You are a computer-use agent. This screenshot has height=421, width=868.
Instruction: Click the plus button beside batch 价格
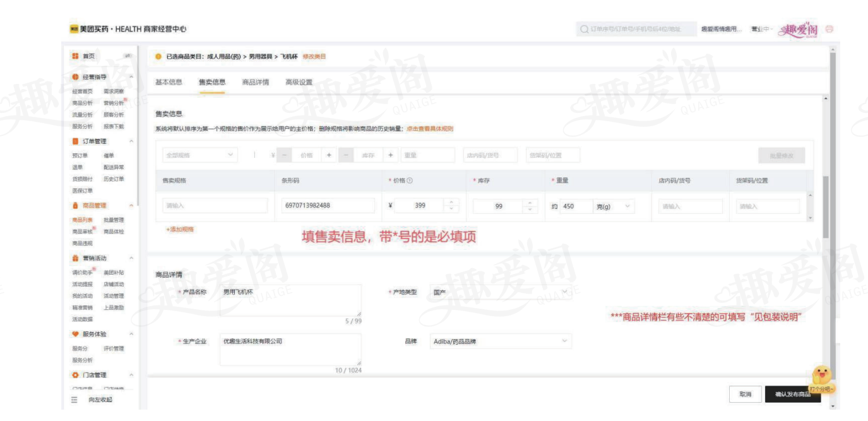tap(329, 155)
